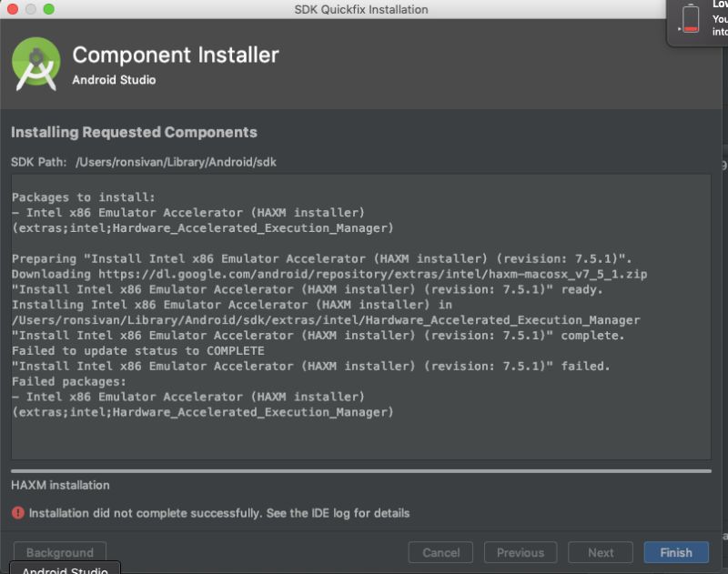This screenshot has width=728, height=574.
Task: Send the installation to Background
Action: tap(60, 552)
